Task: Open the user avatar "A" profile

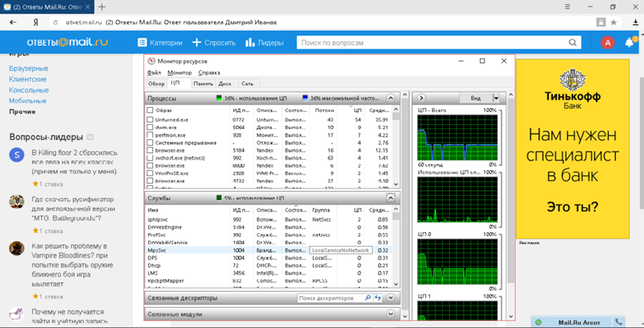Action: click(608, 43)
